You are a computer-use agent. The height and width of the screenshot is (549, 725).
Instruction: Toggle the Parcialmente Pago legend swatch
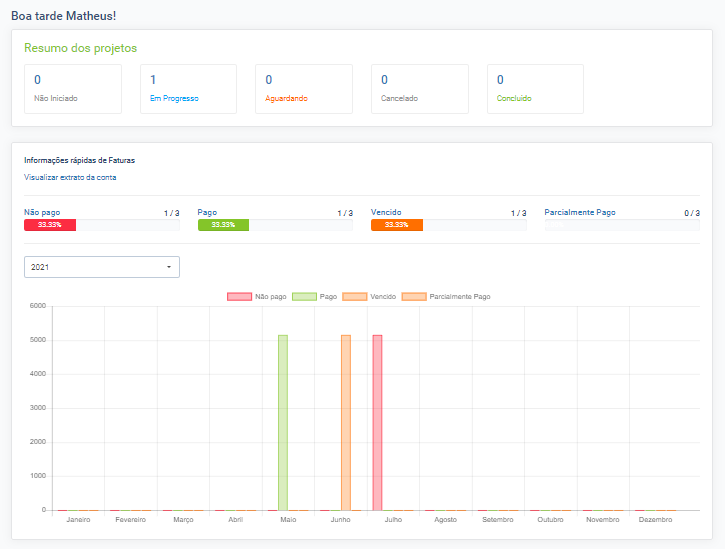[413, 297]
